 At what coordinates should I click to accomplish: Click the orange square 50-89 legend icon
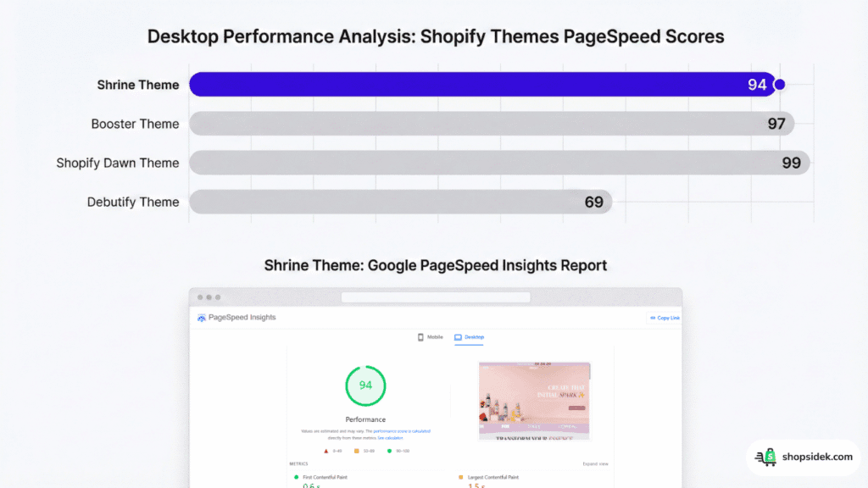tap(356, 449)
